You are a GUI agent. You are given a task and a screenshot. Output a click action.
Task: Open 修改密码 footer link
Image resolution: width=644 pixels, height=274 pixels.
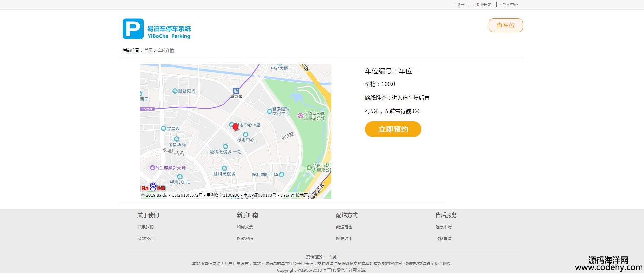(245, 239)
